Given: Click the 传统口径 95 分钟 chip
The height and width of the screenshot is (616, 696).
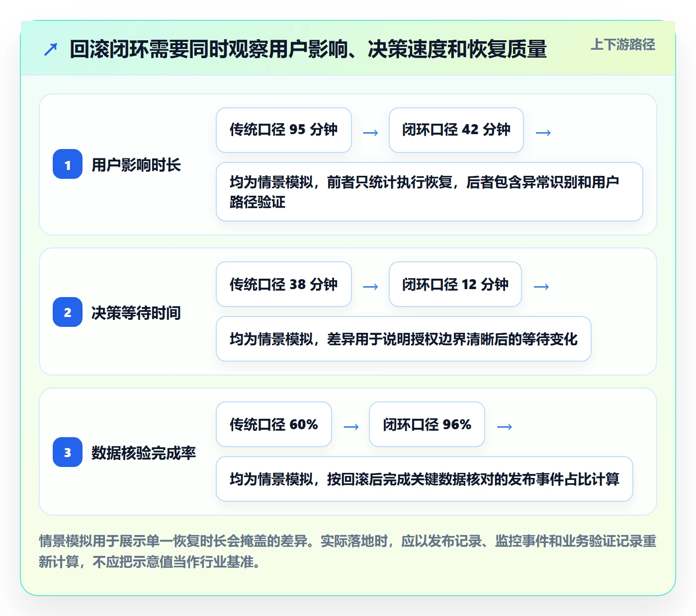Looking at the screenshot, I should [284, 130].
